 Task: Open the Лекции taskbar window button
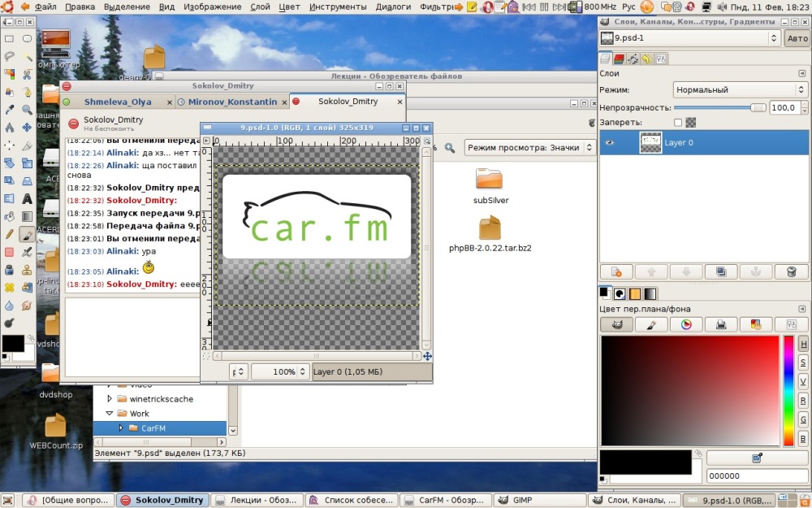[x=256, y=500]
